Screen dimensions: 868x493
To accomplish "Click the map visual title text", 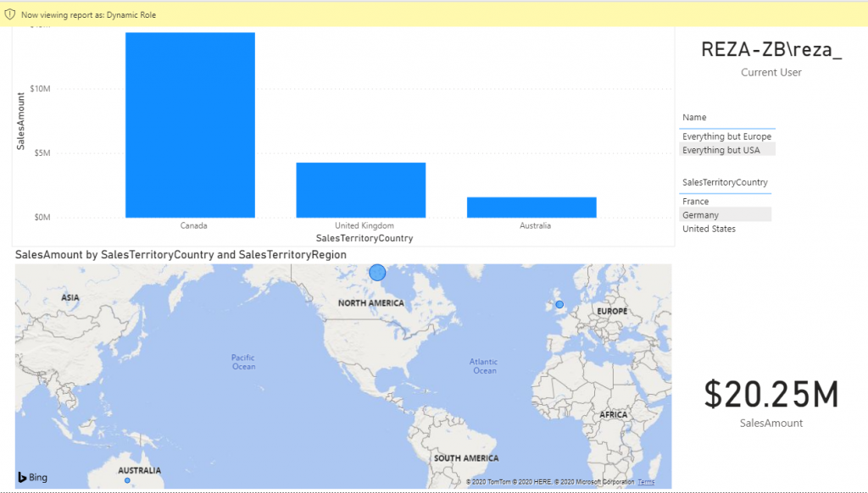I will pyautogui.click(x=181, y=254).
